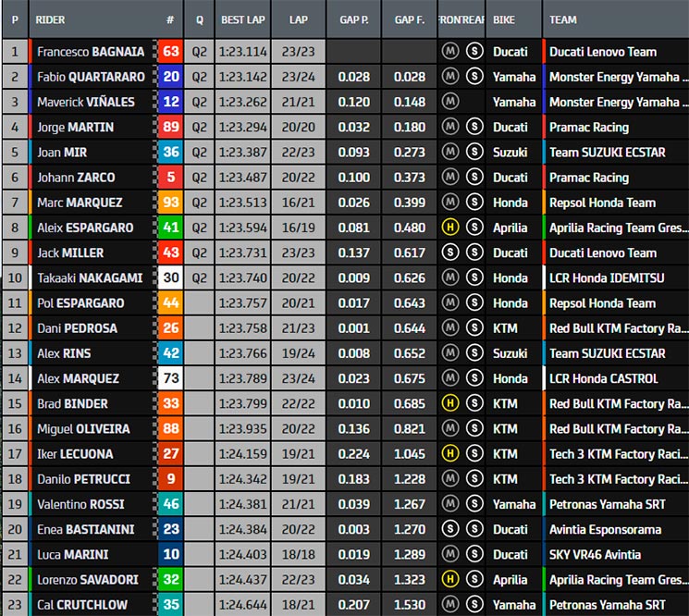Click Brad Binder's yellow H front tyre icon
Viewport: 689px width, 616px height.
tap(450, 403)
